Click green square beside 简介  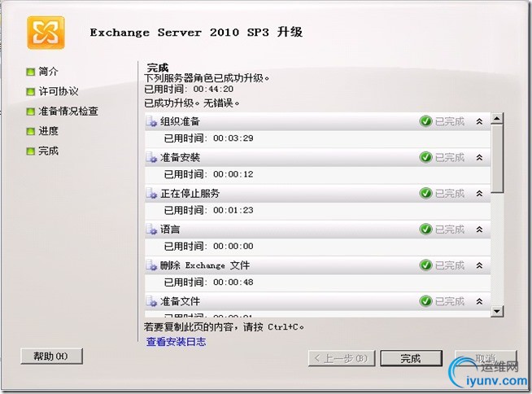(x=31, y=72)
